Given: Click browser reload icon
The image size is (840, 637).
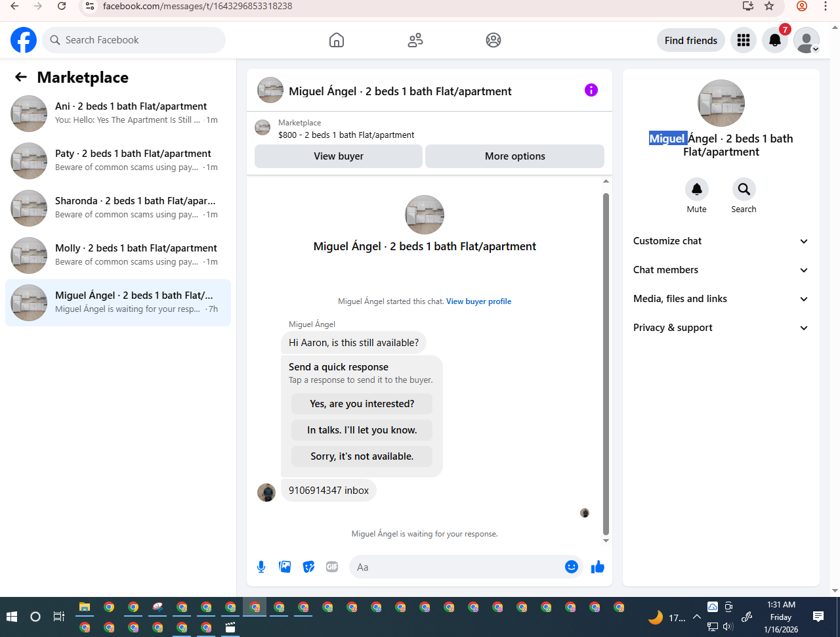Looking at the screenshot, I should 62,6.
